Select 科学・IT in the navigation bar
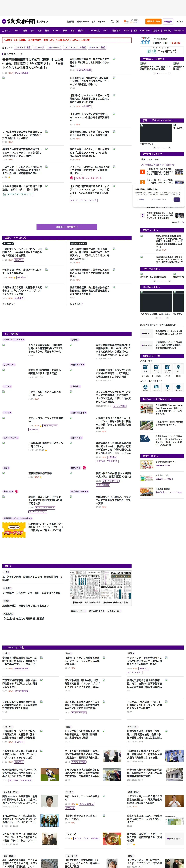186x868 pixels. click(81, 31)
